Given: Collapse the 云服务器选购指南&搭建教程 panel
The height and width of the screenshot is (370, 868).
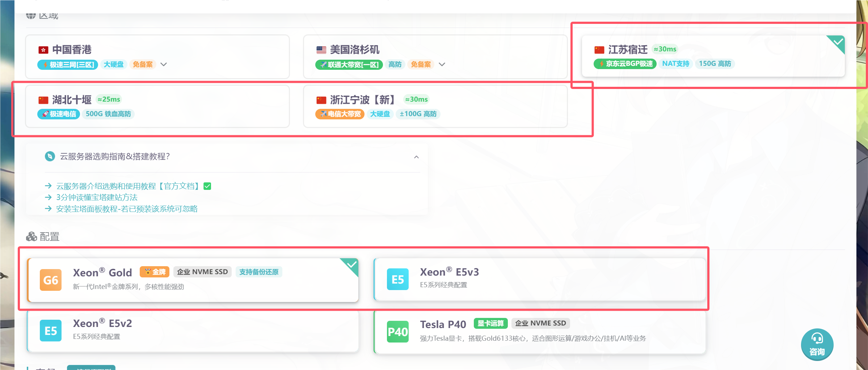Looking at the screenshot, I should point(417,157).
